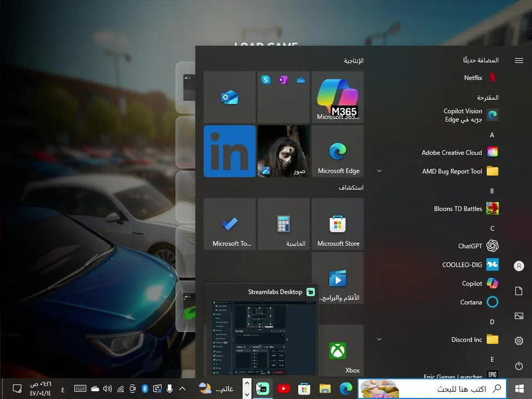This screenshot has height=399, width=532.
Task: Select the letter C index header
Action: click(x=492, y=228)
